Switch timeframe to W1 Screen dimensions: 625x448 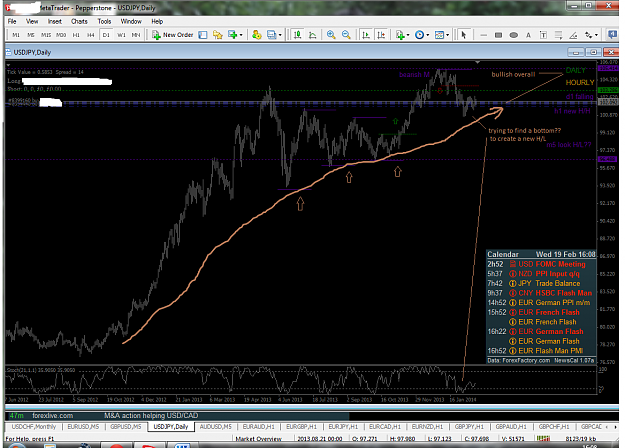[121, 35]
